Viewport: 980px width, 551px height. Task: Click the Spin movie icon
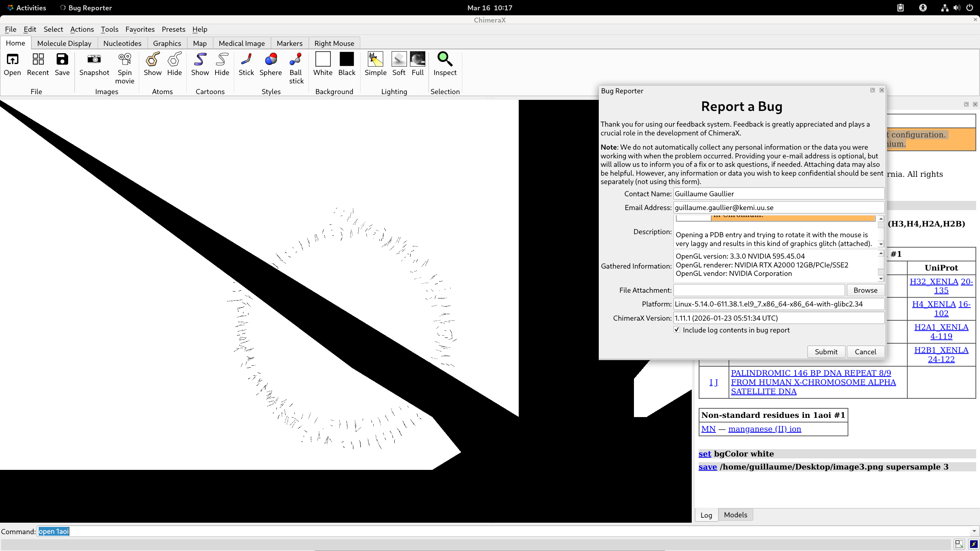coord(125,59)
